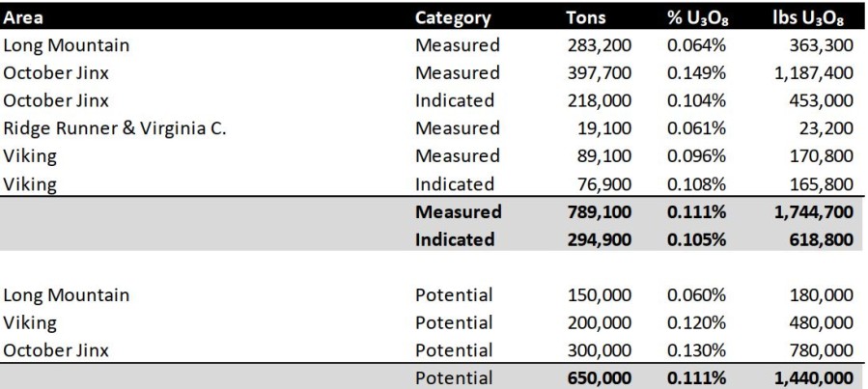The width and height of the screenshot is (868, 389).
Task: Select the % U3O8 column header
Action: pyautogui.click(x=697, y=18)
